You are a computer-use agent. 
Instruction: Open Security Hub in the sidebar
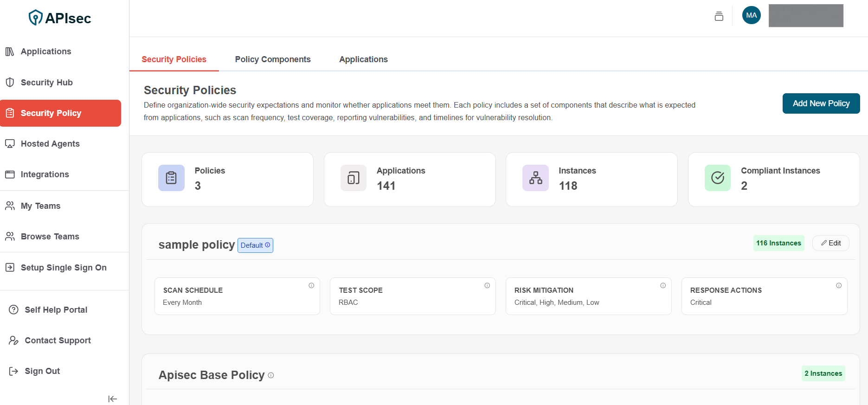pyautogui.click(x=46, y=83)
